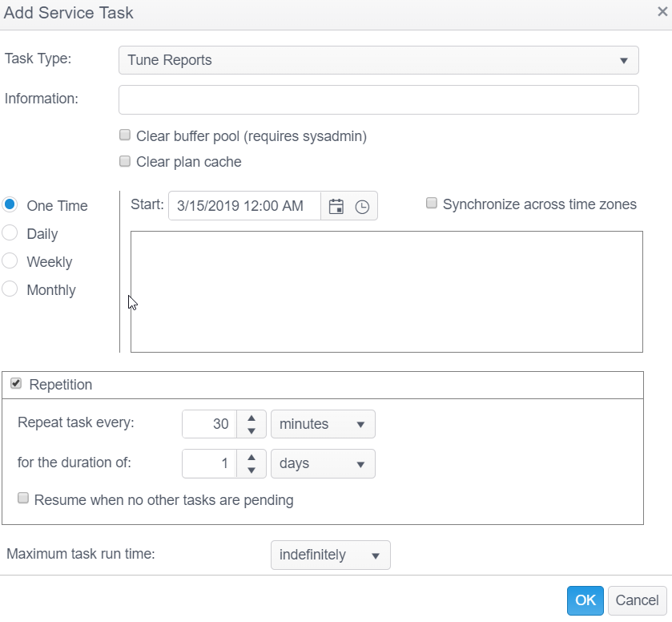Increase the repeat interval with up arrow

[x=251, y=418]
